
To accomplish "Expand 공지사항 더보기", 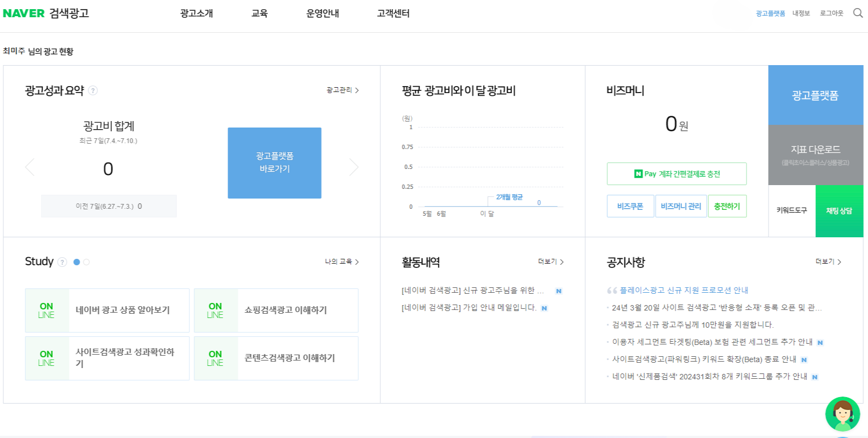I will pos(828,262).
